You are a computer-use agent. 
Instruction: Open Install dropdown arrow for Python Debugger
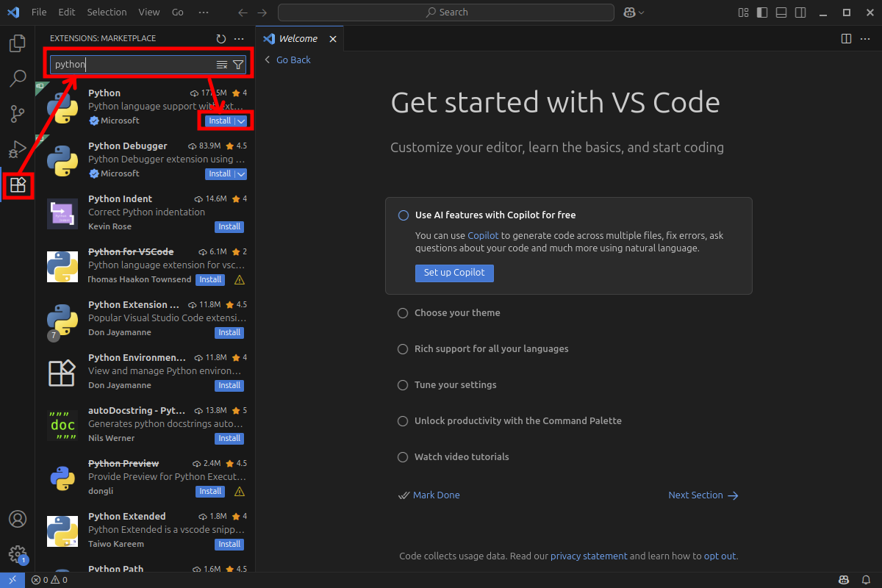(241, 174)
